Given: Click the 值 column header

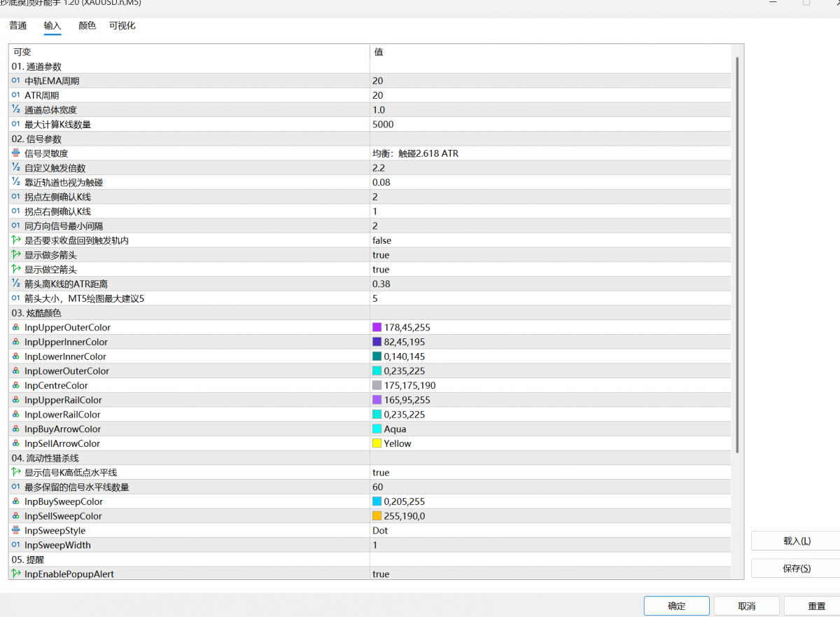Looking at the screenshot, I should pyautogui.click(x=550, y=52).
